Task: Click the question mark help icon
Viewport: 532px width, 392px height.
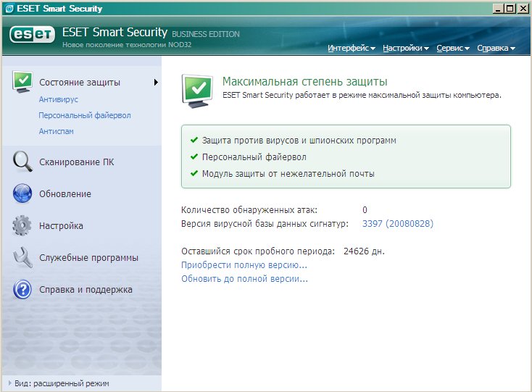Action: pos(22,289)
